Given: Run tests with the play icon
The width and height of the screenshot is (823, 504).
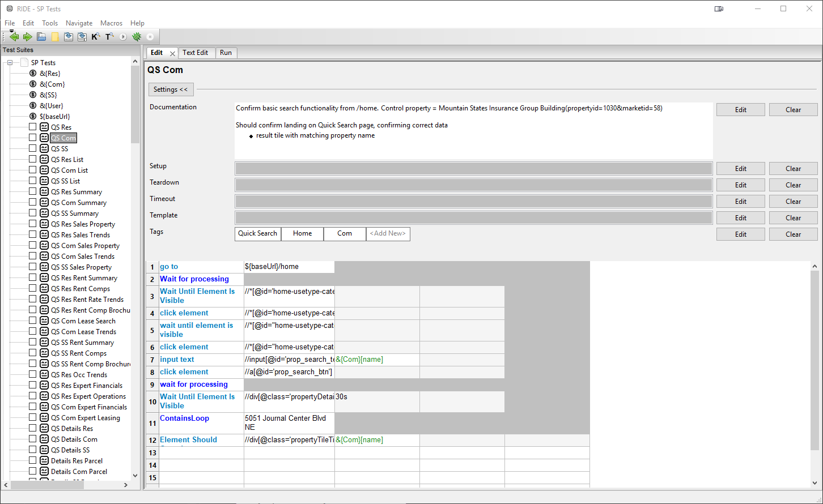Looking at the screenshot, I should pos(123,37).
